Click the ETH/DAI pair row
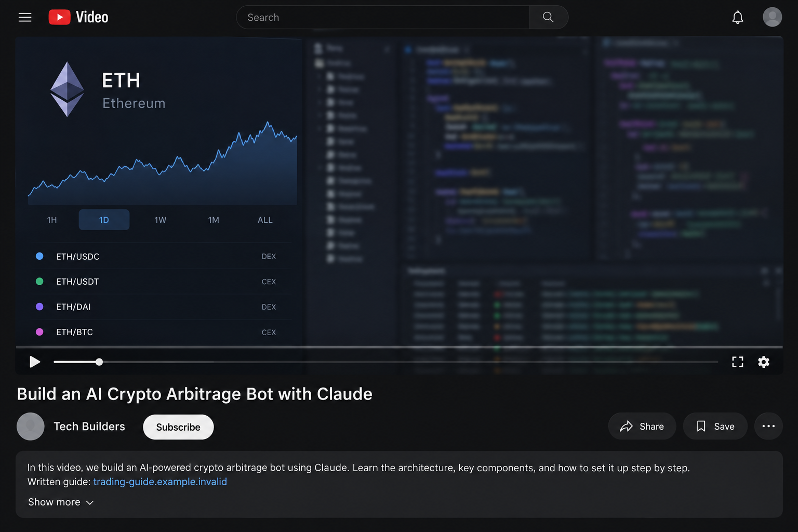This screenshot has height=532, width=798. click(159, 307)
